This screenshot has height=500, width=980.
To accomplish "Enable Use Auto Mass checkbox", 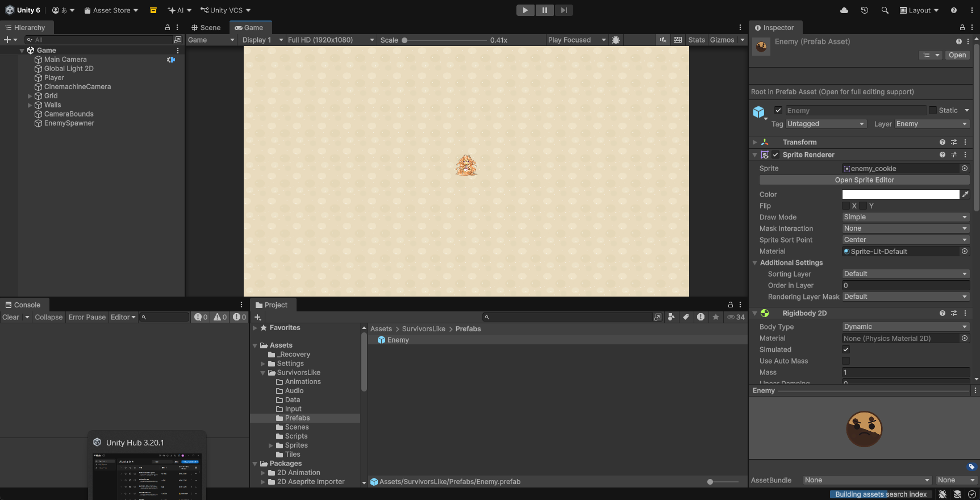I will coord(846,361).
